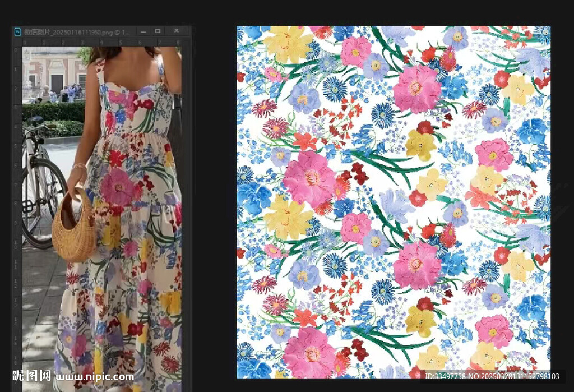
Task: Close the 微信图片 document window
Action: pos(177,31)
